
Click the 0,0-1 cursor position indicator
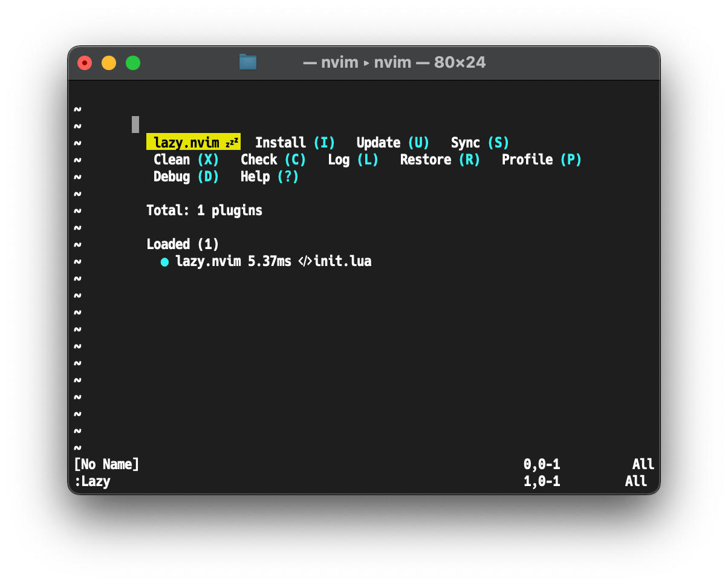tap(542, 464)
